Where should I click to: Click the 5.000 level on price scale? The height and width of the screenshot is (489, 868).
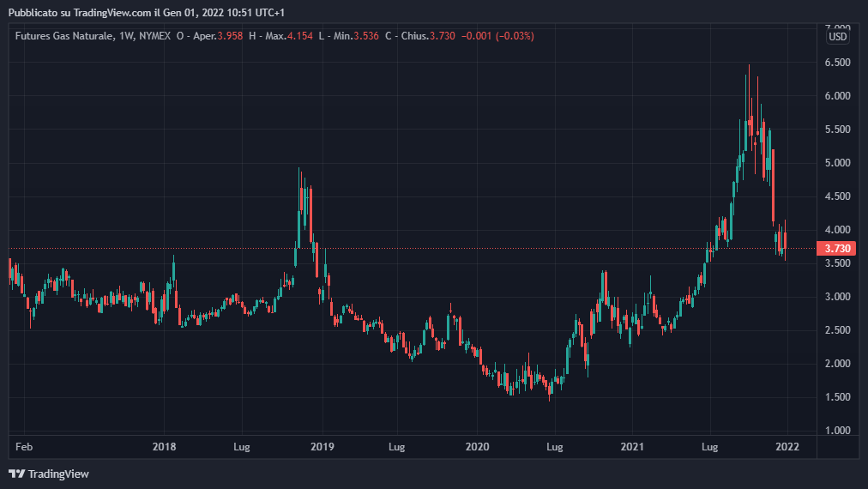pos(836,163)
